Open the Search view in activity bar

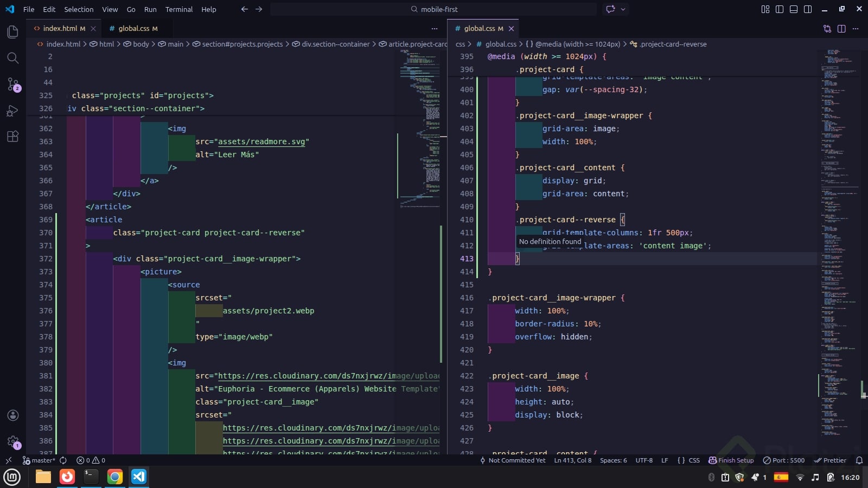[12, 58]
